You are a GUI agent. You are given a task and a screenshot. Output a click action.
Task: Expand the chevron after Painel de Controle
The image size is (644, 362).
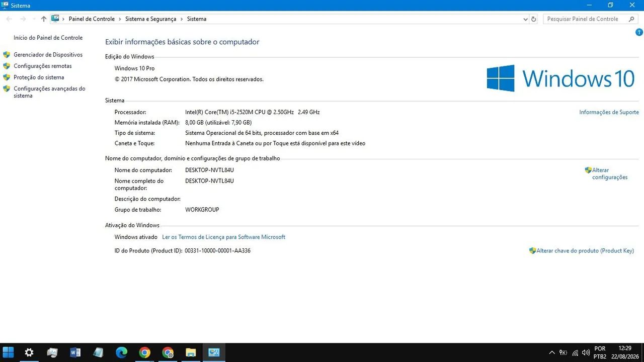point(120,19)
